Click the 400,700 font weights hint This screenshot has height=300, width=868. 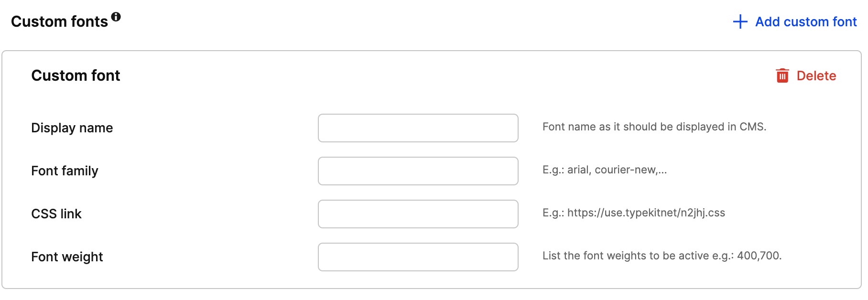click(662, 256)
